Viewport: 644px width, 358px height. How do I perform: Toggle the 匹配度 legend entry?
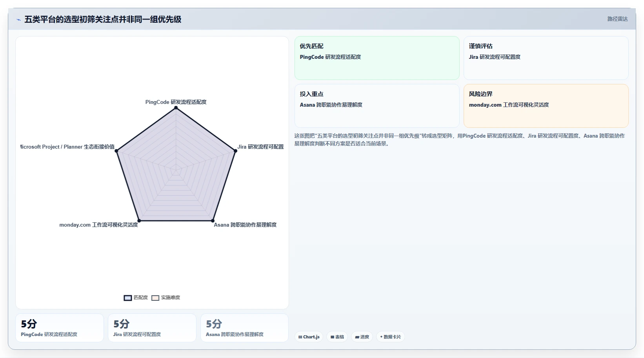[136, 298]
